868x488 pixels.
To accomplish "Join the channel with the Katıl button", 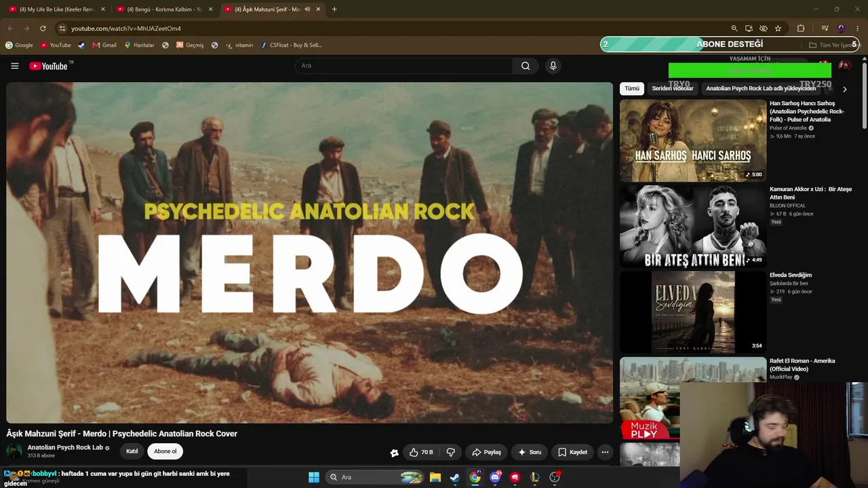I will coord(132,451).
